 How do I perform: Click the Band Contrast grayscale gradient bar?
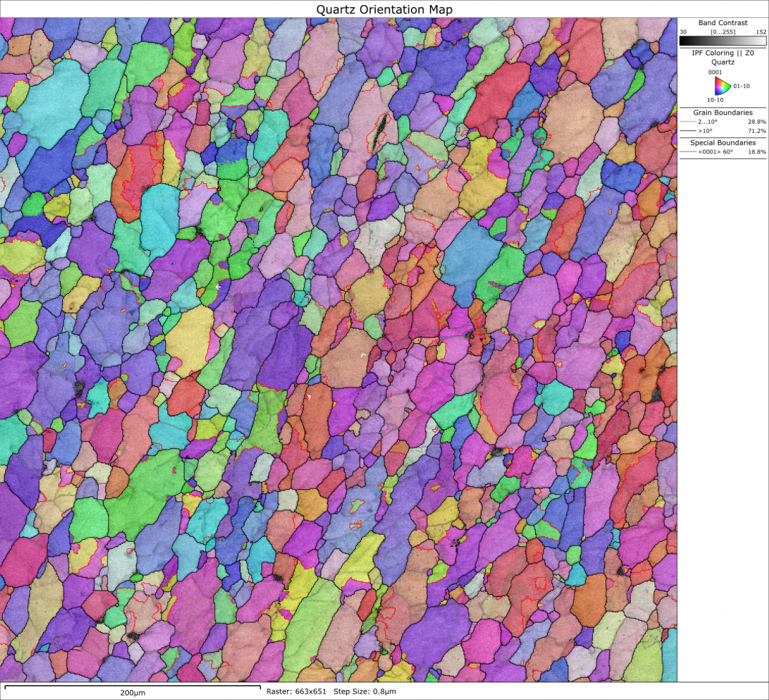pos(723,41)
